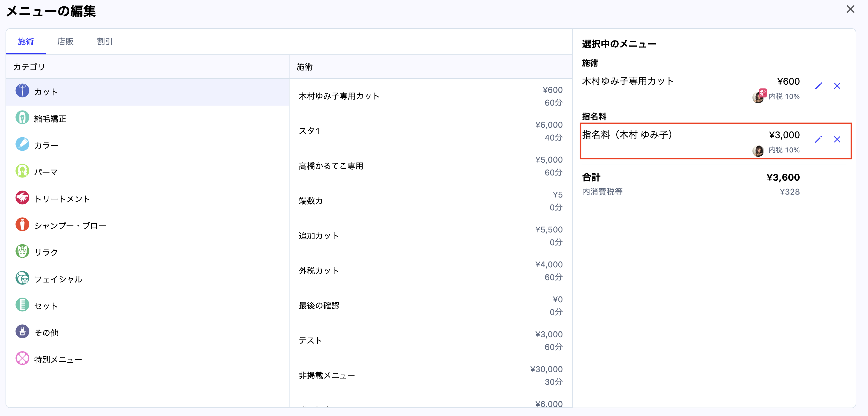This screenshot has width=868, height=416.
Task: Remove 木村ゆみ子専用カット with X icon
Action: 837,86
